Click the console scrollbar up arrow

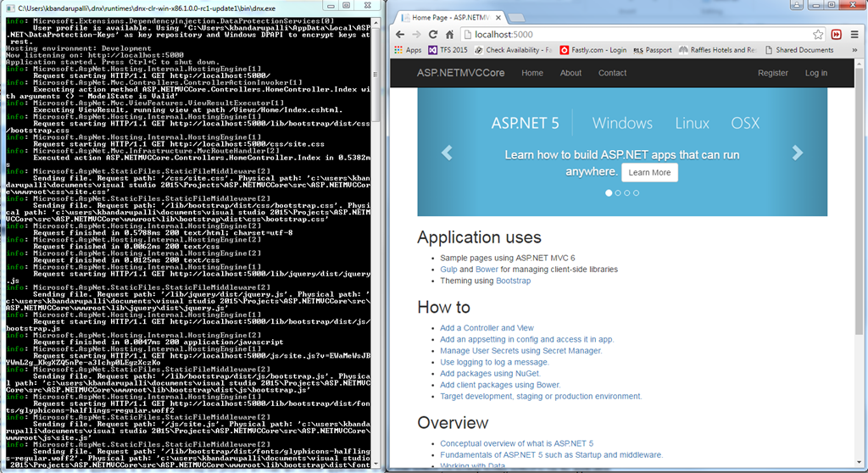(376, 23)
